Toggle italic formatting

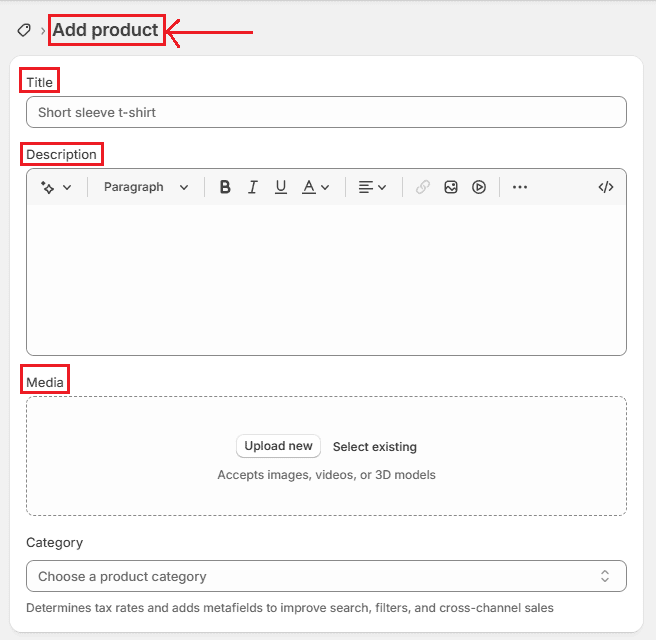click(253, 187)
